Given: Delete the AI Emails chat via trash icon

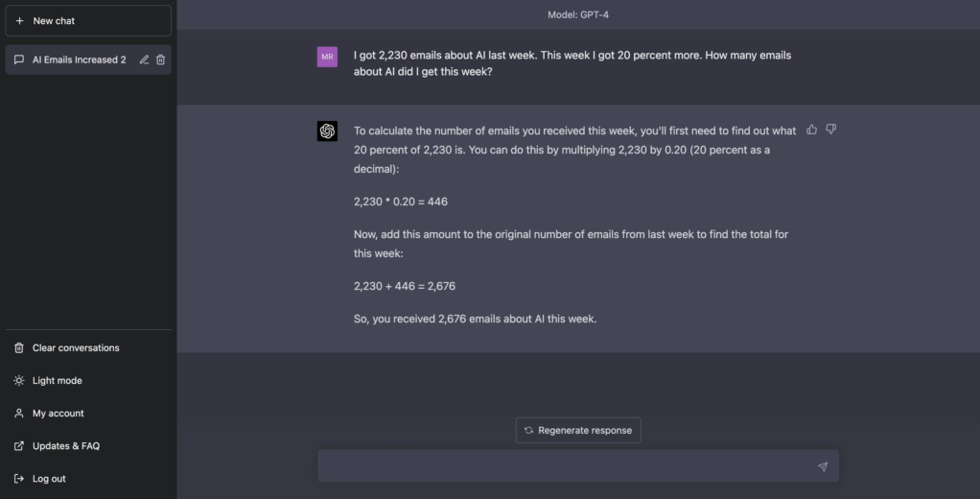Looking at the screenshot, I should (x=161, y=59).
